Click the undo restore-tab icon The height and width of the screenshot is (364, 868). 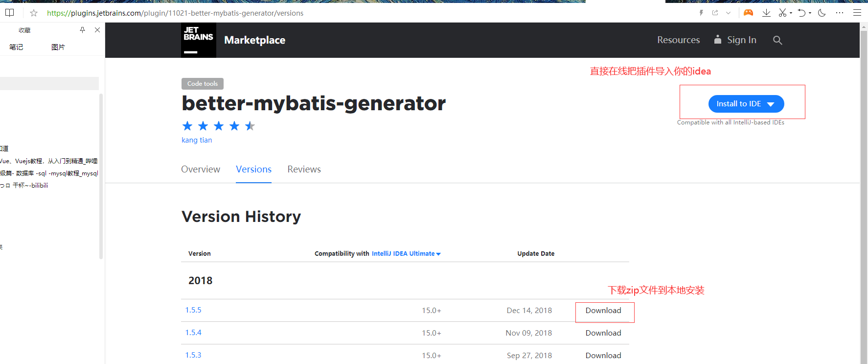pos(801,13)
